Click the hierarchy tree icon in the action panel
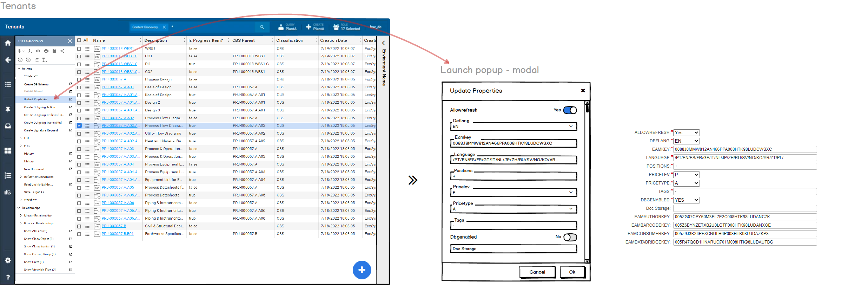 coord(30,51)
